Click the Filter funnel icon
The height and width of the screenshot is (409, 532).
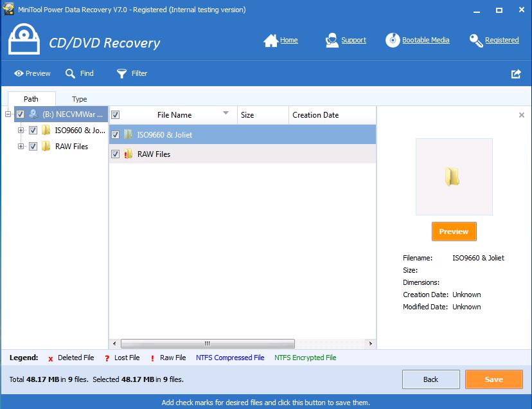tap(121, 73)
